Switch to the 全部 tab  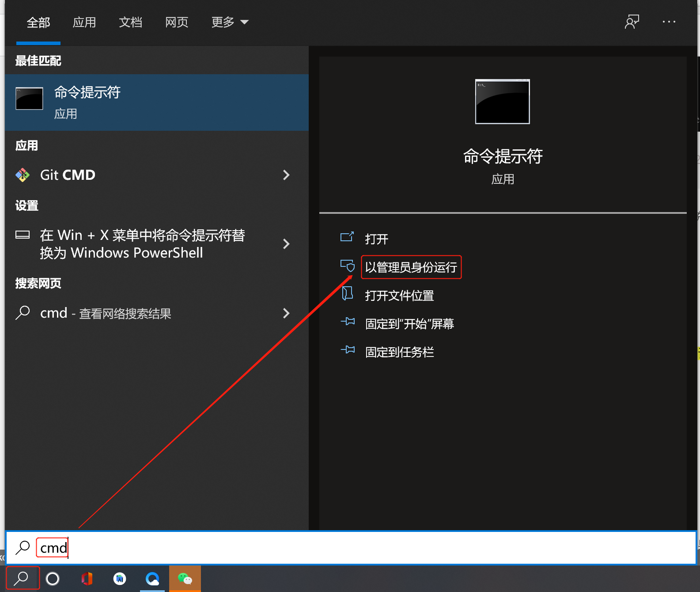(x=38, y=22)
